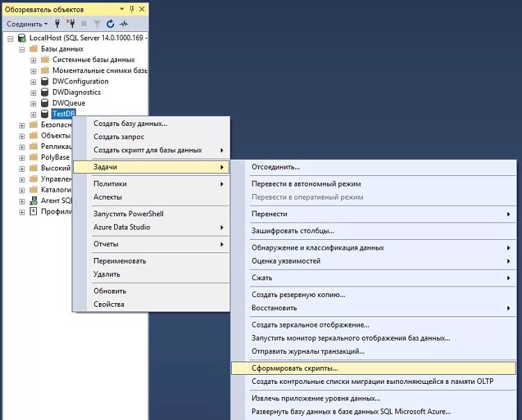522x420 pixels.
Task: Click the refresh icon in Object Explorer toolbar
Action: 110,24
